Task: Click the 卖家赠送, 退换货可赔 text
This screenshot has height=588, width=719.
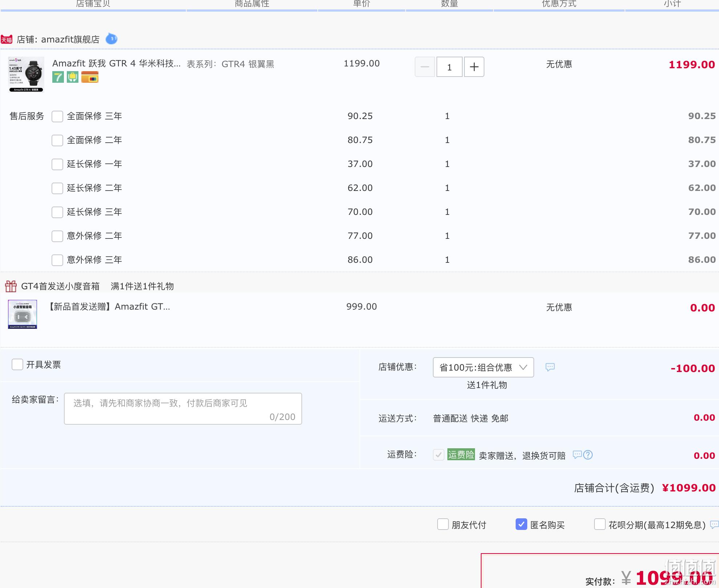Action: [522, 456]
